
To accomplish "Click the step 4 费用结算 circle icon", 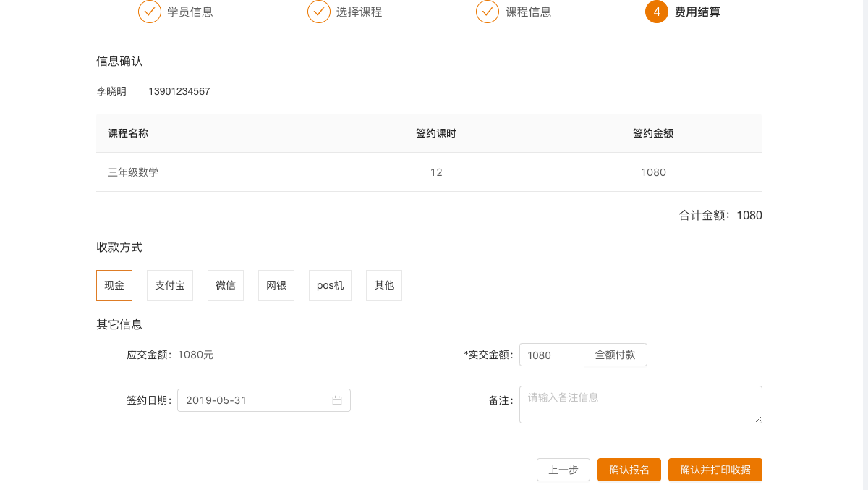I will [657, 12].
